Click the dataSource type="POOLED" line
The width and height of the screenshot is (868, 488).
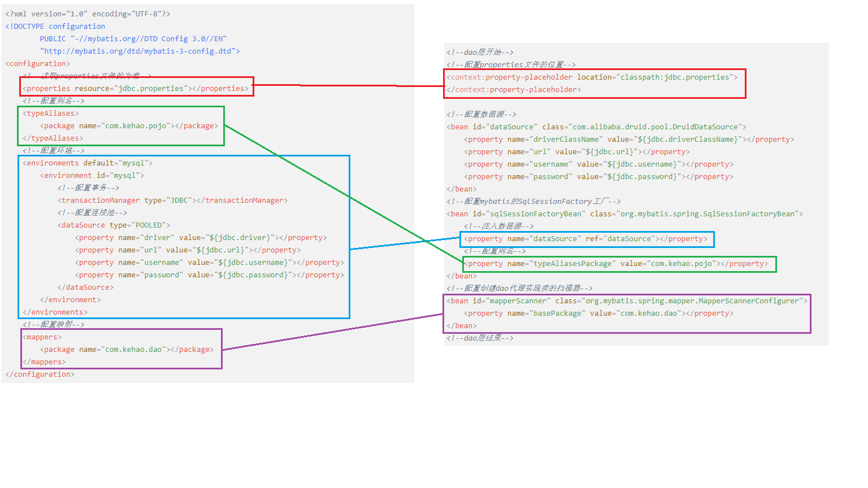(x=114, y=225)
